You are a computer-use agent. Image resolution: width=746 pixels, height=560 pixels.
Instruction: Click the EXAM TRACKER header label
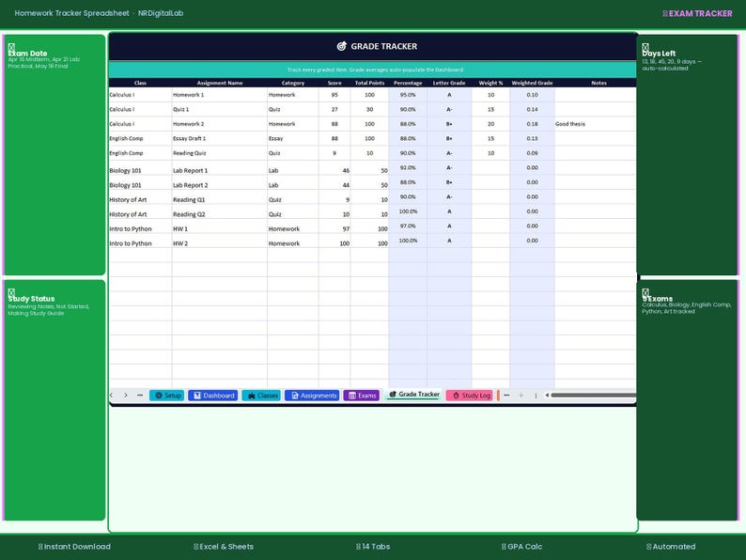(x=697, y=13)
